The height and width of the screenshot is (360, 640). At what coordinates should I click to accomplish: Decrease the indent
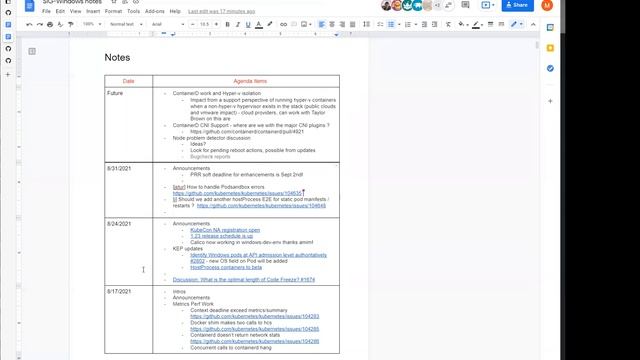(x=424, y=24)
